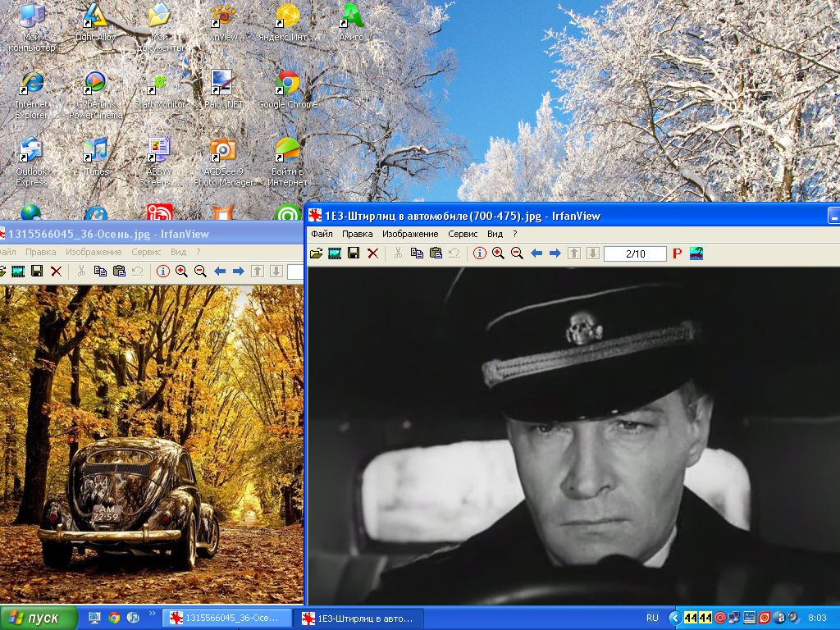Click the 2/10 image counter field

pyautogui.click(x=635, y=254)
